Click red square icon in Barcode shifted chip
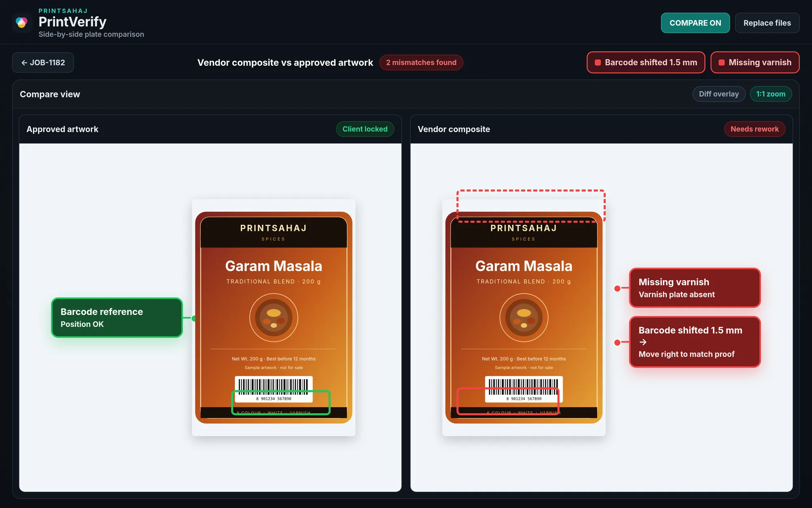812x508 pixels. 598,63
